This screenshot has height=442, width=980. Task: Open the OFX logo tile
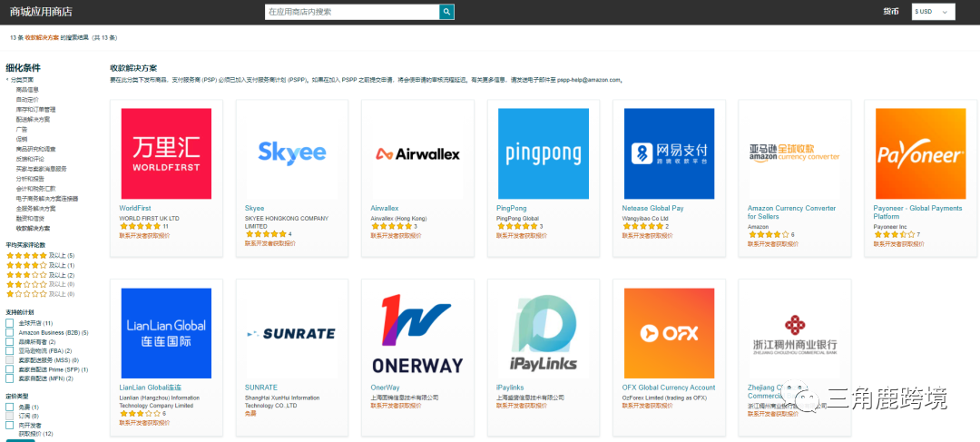[x=669, y=333]
